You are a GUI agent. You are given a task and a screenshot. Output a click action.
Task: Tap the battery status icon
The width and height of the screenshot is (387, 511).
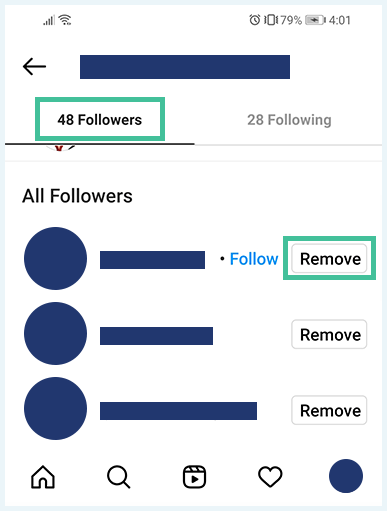click(315, 20)
